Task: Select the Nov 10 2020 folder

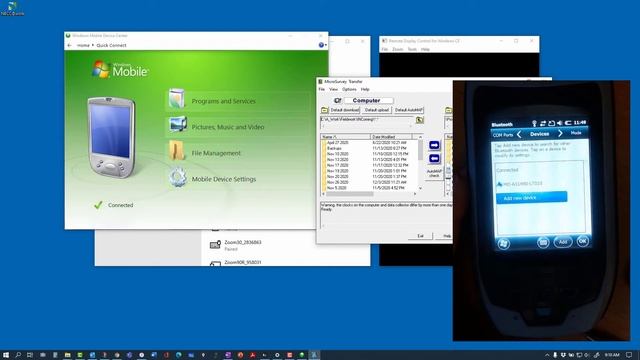Action: [337, 154]
